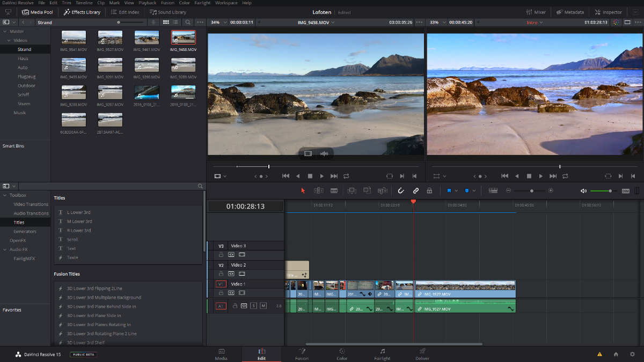Activate Trim Edit Mode in the toolbar

tap(318, 190)
